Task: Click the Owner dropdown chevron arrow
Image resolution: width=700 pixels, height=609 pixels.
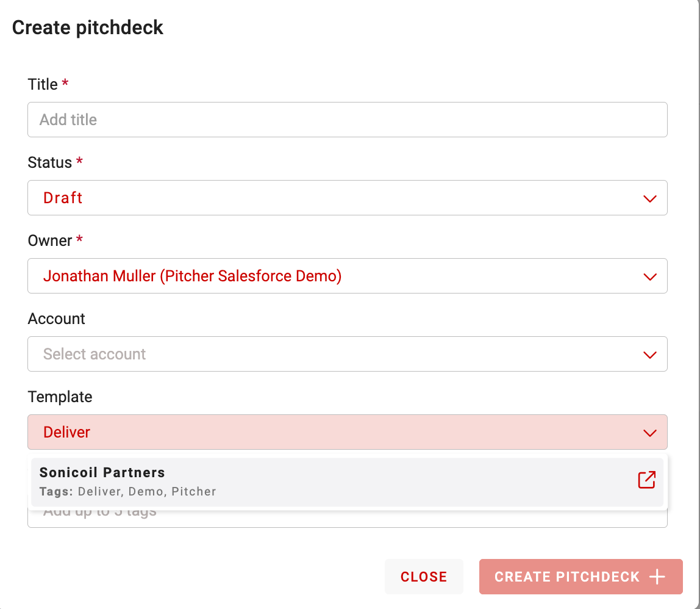Action: pos(649,276)
